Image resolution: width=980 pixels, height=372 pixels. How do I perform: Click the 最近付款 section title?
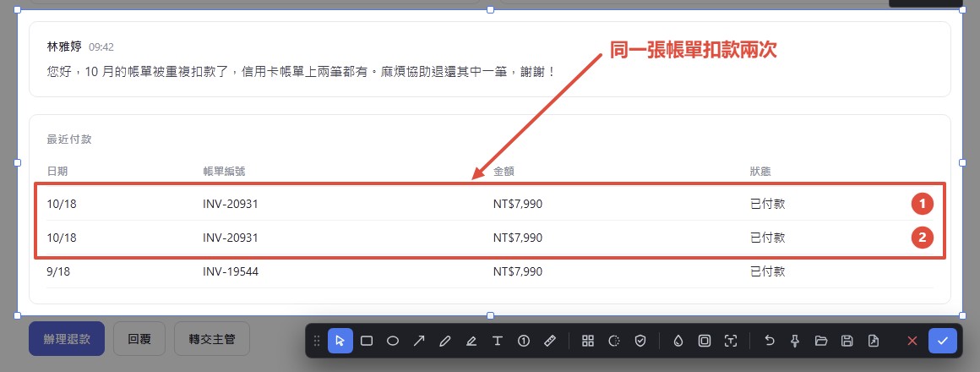(69, 139)
